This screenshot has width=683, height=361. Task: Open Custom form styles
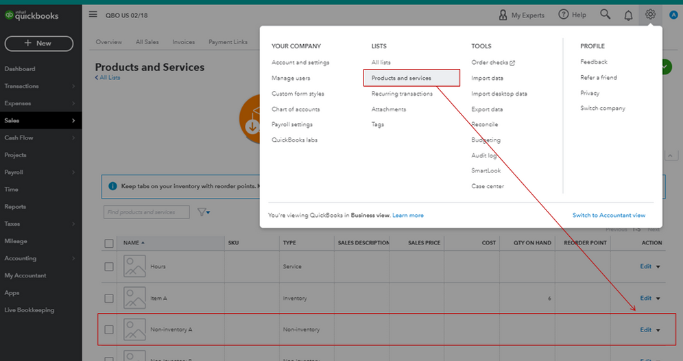point(298,94)
